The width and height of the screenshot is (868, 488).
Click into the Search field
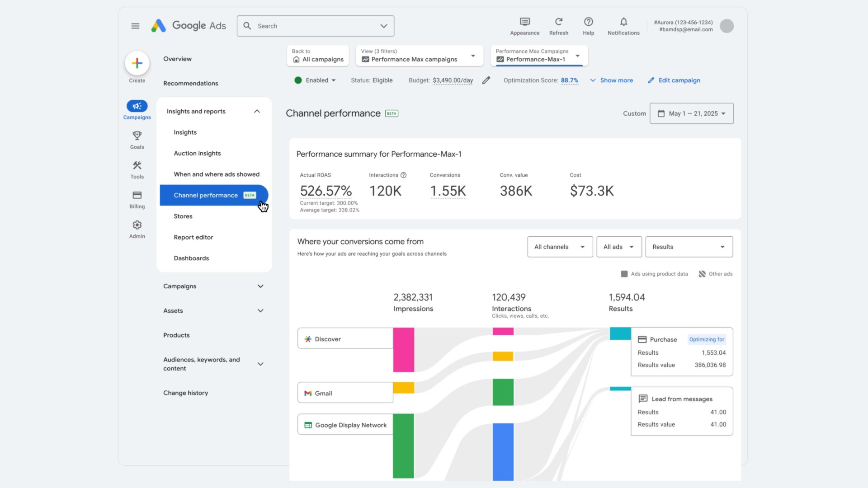[x=312, y=26]
